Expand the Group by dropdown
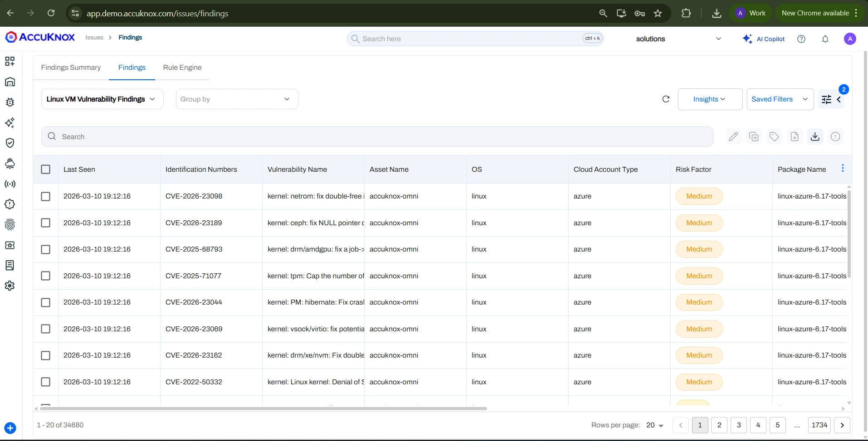Screen dimensions: 868x441 [x=236, y=99]
